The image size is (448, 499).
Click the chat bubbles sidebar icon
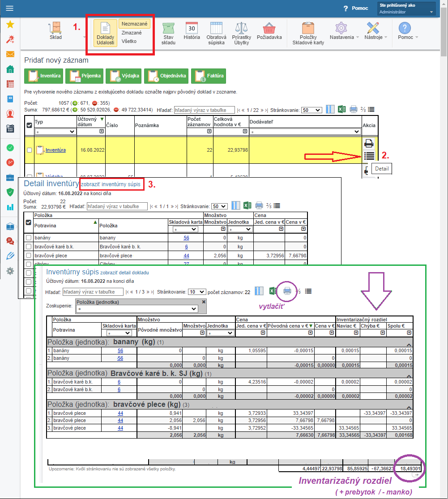click(10, 241)
